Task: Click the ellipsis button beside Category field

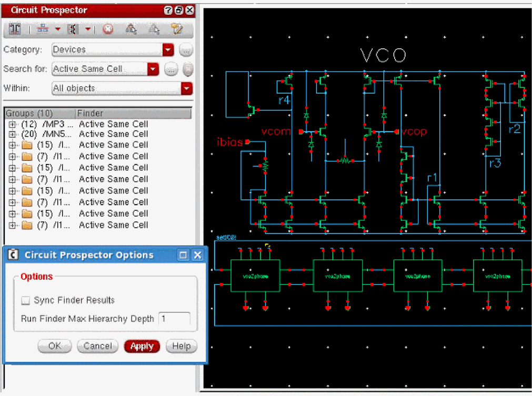Action: pyautogui.click(x=186, y=50)
